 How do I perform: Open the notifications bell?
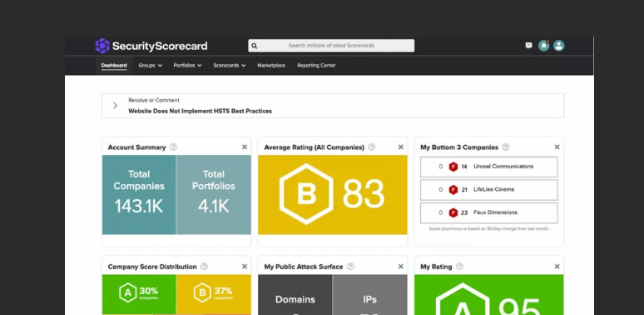point(544,46)
